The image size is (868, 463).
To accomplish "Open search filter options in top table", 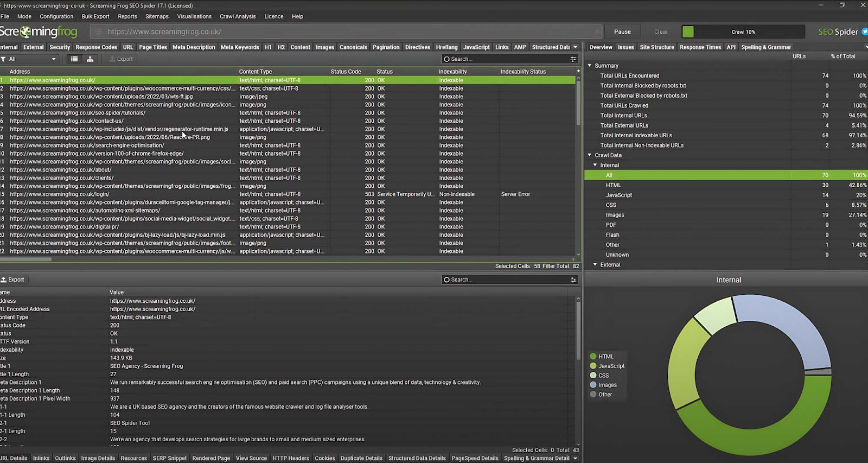I will click(x=573, y=59).
